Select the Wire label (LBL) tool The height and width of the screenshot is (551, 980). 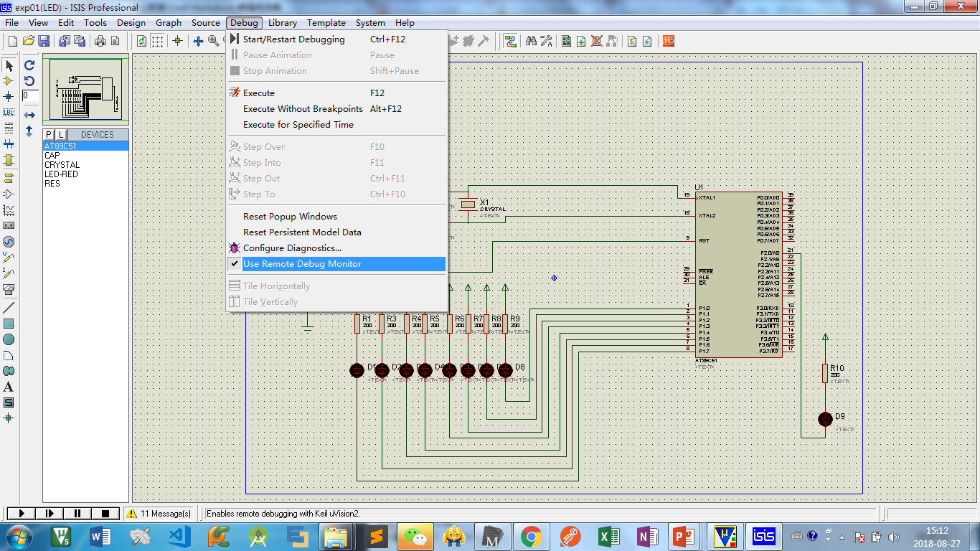(9, 113)
